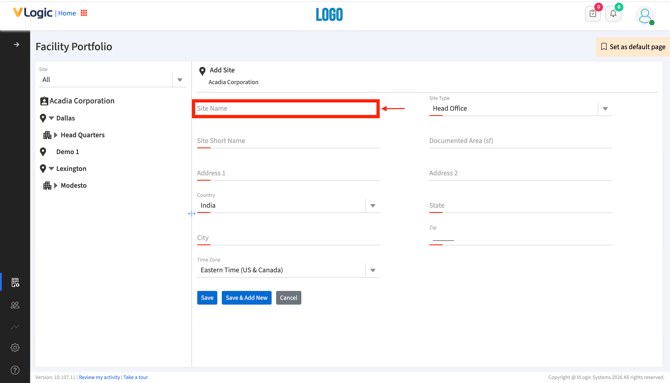Open Take a tour link
670x383 pixels.
click(x=135, y=377)
